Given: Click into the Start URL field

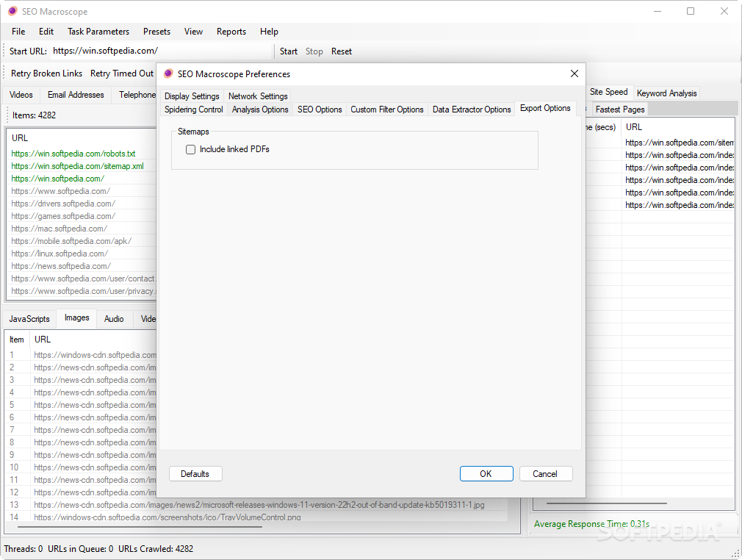Looking at the screenshot, I should (x=160, y=51).
